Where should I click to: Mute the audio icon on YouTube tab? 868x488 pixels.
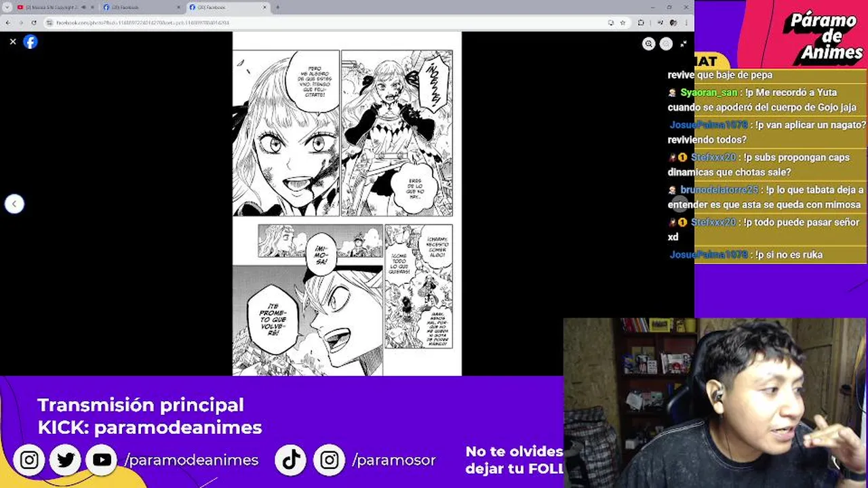point(83,7)
